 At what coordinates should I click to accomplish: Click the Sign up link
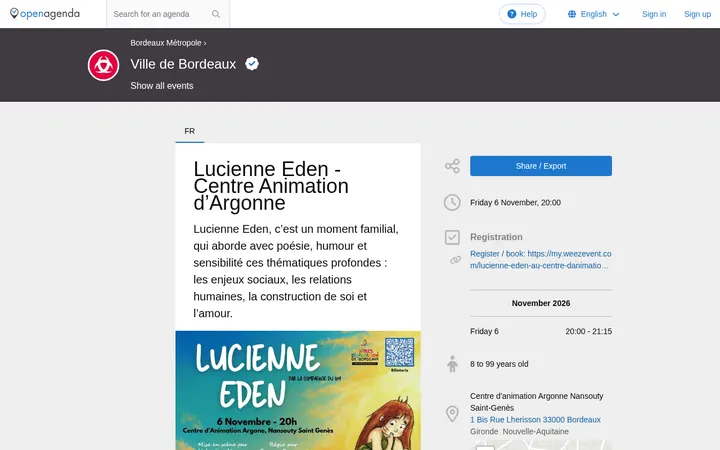[x=698, y=14]
